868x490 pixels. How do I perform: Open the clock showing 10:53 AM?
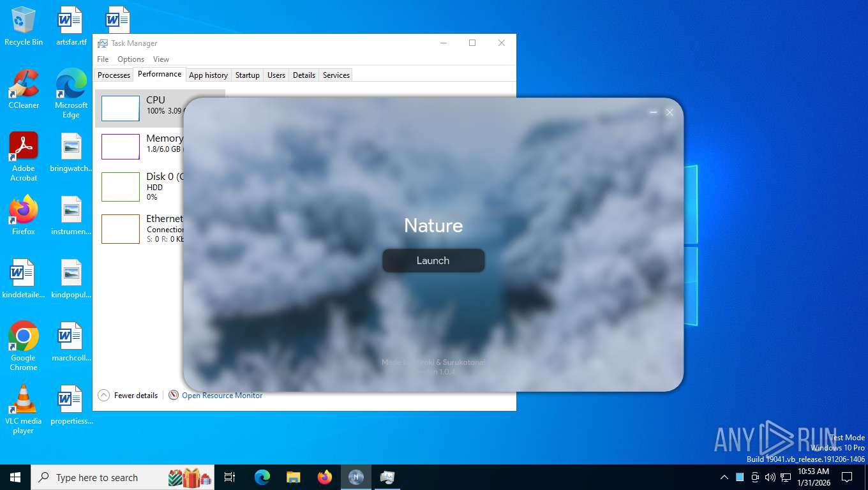click(814, 477)
